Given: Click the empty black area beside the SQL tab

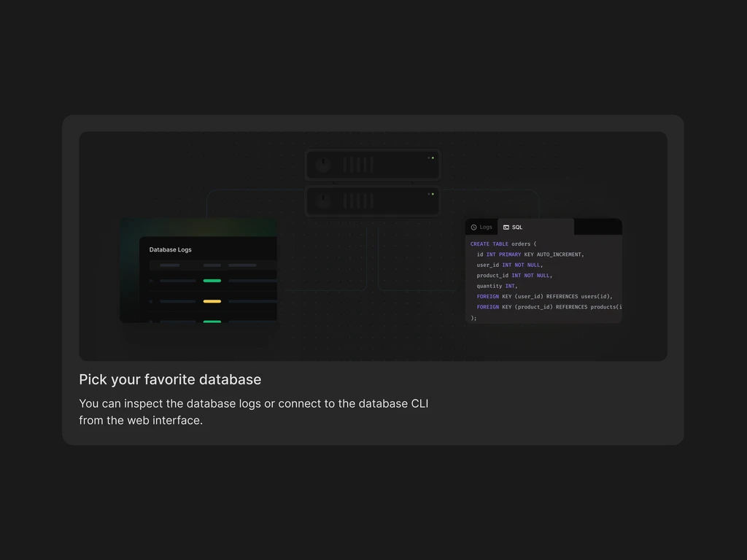Looking at the screenshot, I should [598, 227].
